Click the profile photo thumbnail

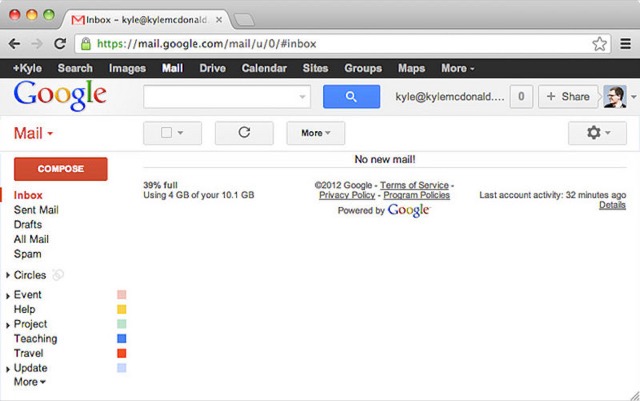615,97
